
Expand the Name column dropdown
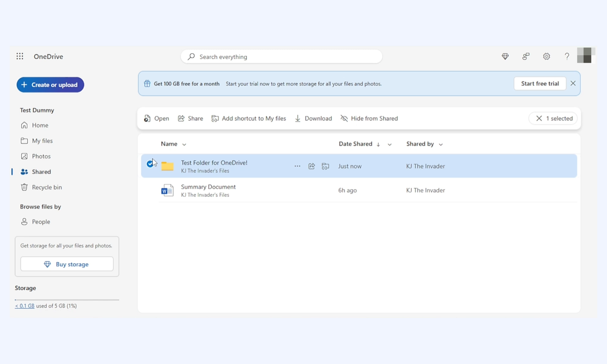click(x=184, y=144)
